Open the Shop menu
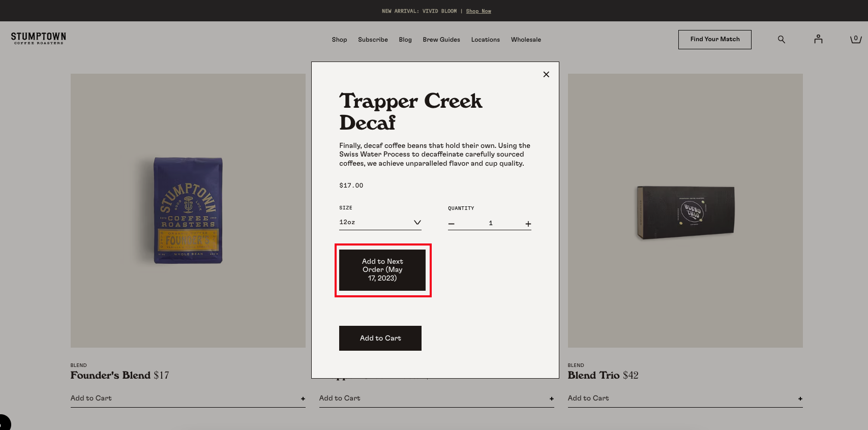 tap(339, 40)
